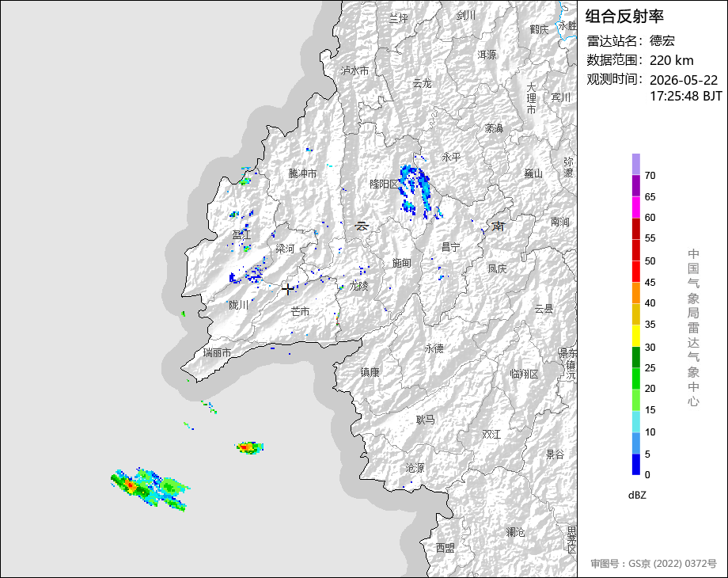
Task: Click the 芒市 map label
Action: [x=301, y=311]
